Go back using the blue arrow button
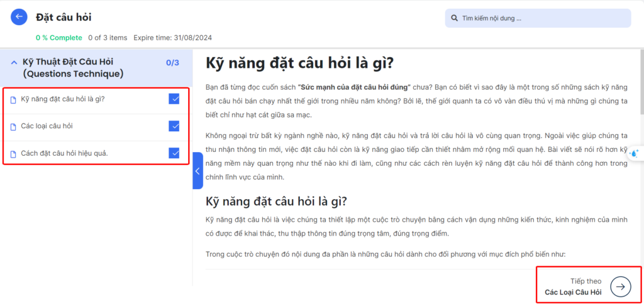The image size is (644, 304). coord(19,17)
